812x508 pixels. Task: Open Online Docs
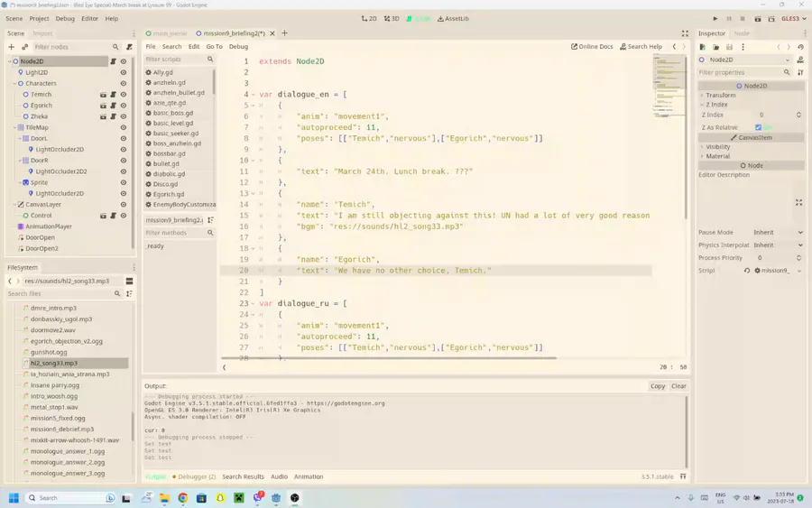[592, 47]
